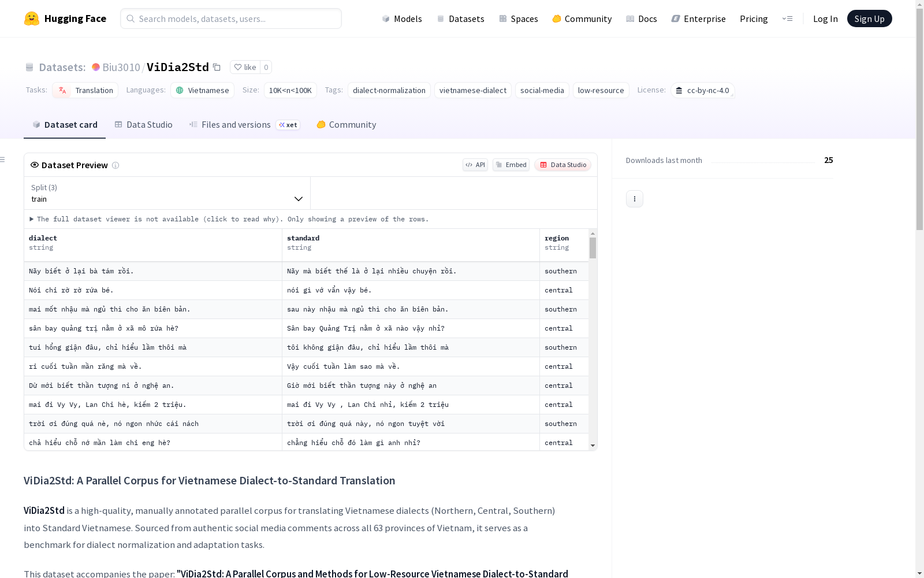
Task: Click the preview table scrollbar down arrow
Action: point(593,446)
